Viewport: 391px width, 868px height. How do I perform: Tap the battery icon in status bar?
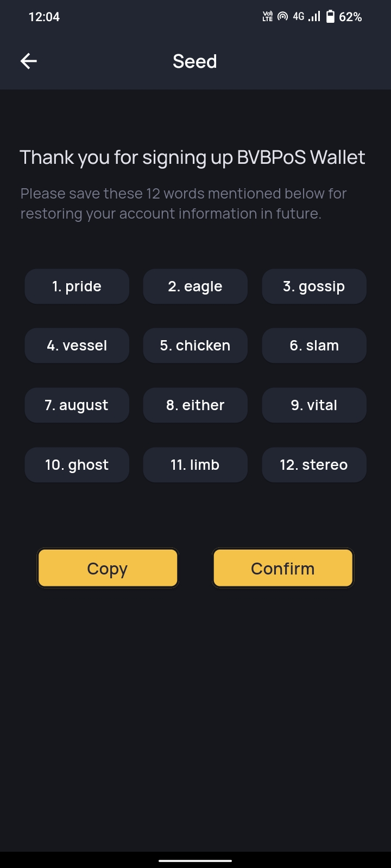[x=330, y=17]
